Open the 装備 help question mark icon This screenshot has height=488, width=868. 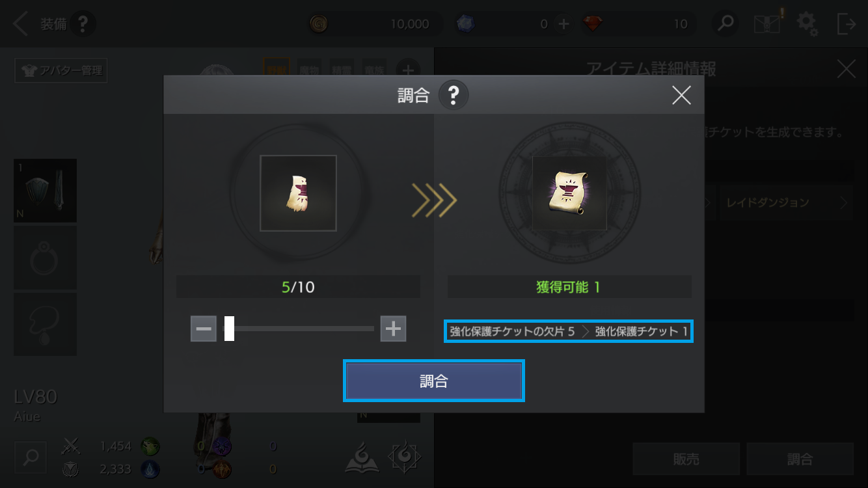(83, 25)
